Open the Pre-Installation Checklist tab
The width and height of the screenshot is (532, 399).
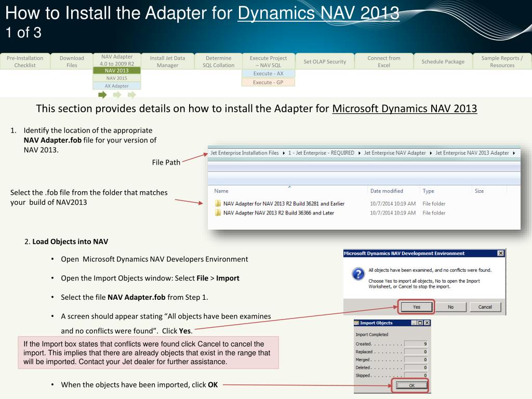click(25, 61)
